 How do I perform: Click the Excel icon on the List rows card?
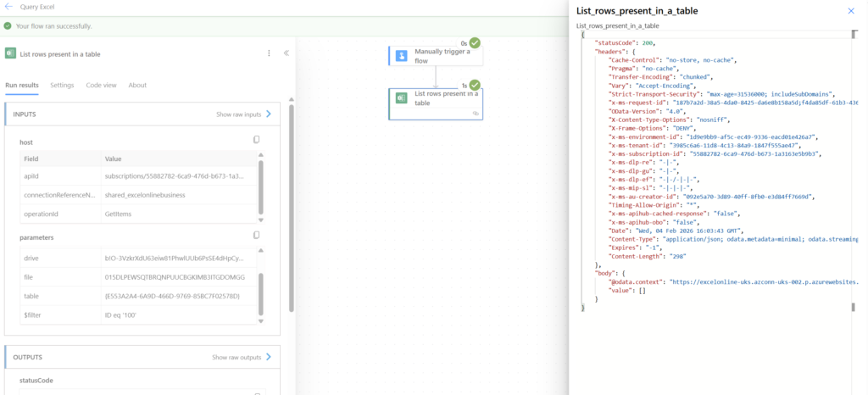402,98
